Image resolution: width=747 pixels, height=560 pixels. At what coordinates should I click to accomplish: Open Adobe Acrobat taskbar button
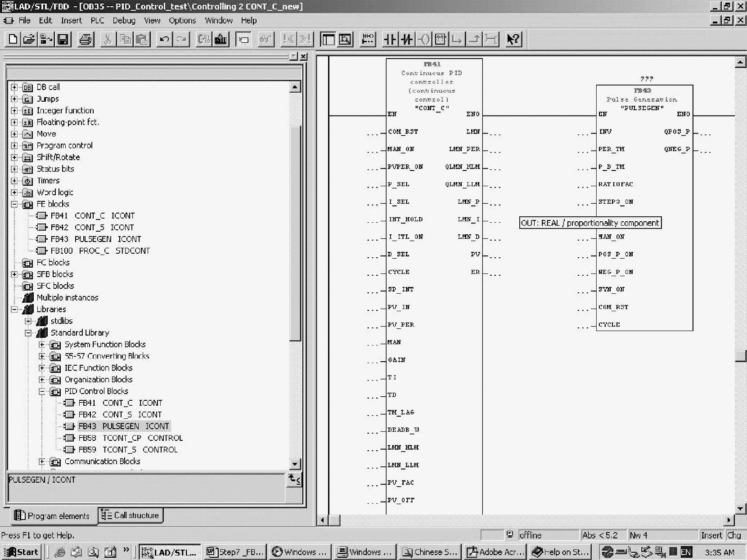pyautogui.click(x=495, y=552)
